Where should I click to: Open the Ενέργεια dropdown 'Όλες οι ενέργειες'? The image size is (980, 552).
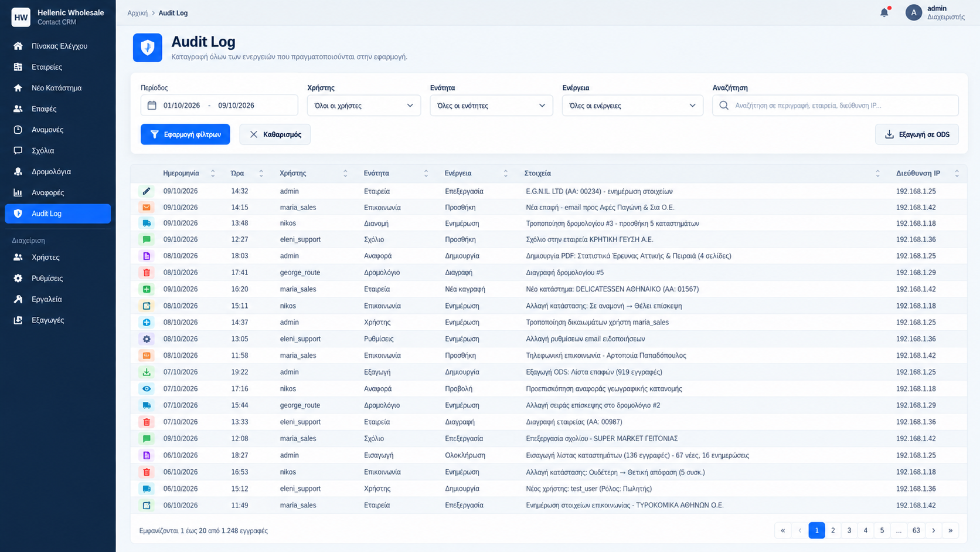point(632,106)
